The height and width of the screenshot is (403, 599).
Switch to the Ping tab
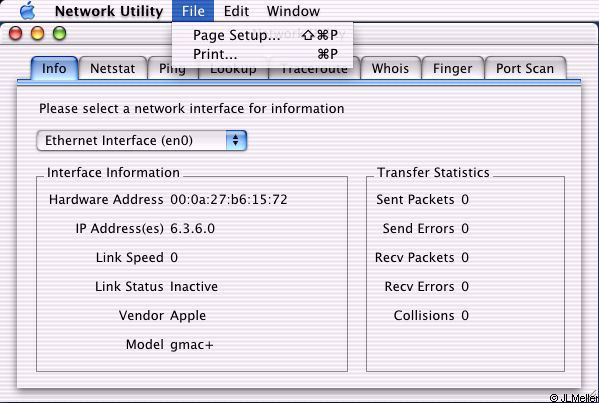(x=172, y=69)
